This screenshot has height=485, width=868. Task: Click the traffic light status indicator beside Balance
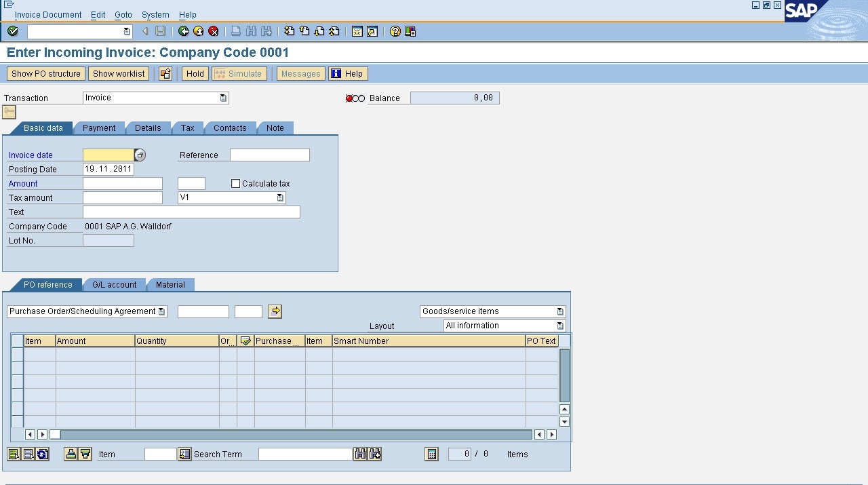click(x=354, y=98)
